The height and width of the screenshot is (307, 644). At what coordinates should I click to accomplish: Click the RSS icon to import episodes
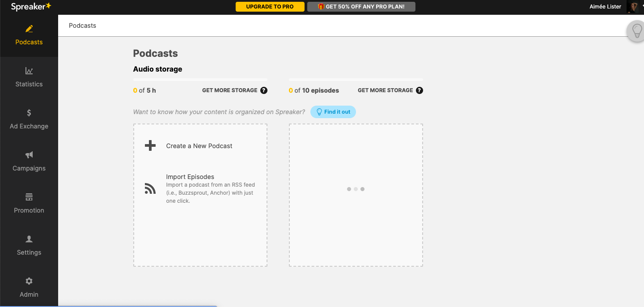[x=150, y=188]
